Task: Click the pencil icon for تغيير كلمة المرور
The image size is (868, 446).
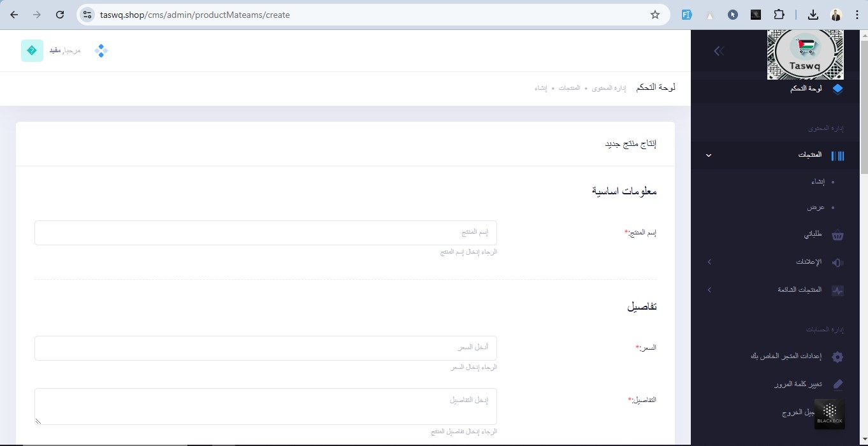Action: (837, 385)
